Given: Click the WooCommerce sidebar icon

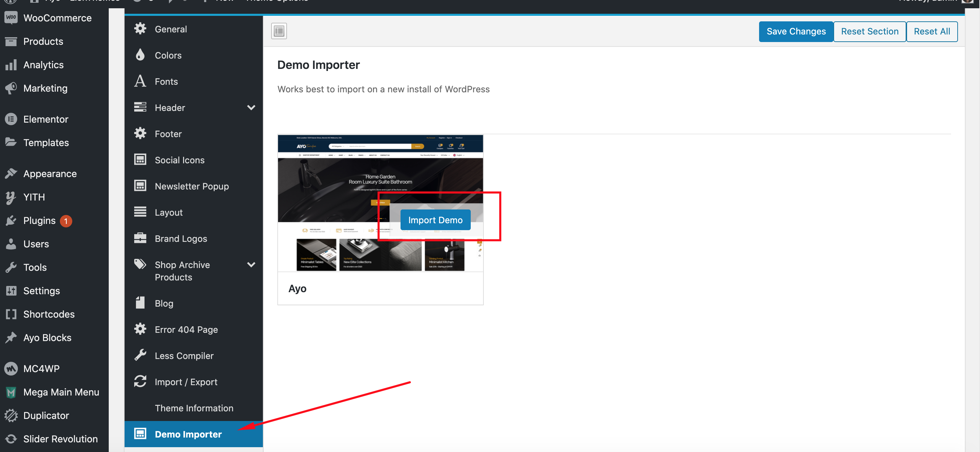Looking at the screenshot, I should pyautogui.click(x=11, y=18).
